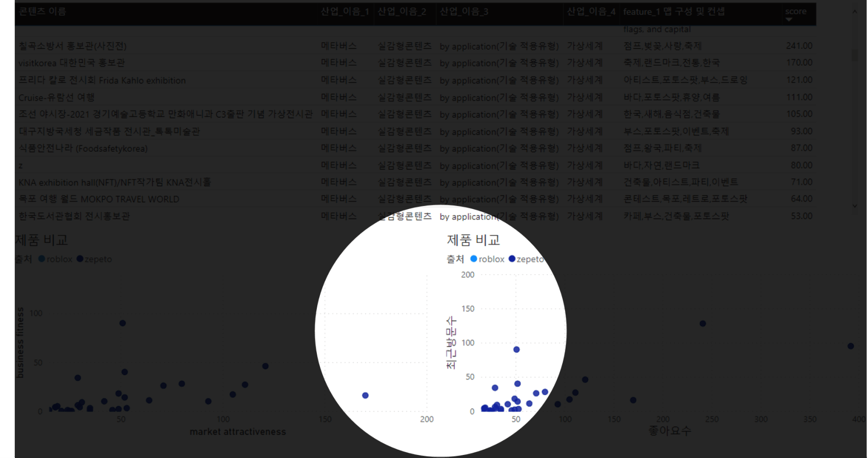Click the table's vertical scrollbar thumb
This screenshot has height=458, width=868.
click(x=854, y=55)
